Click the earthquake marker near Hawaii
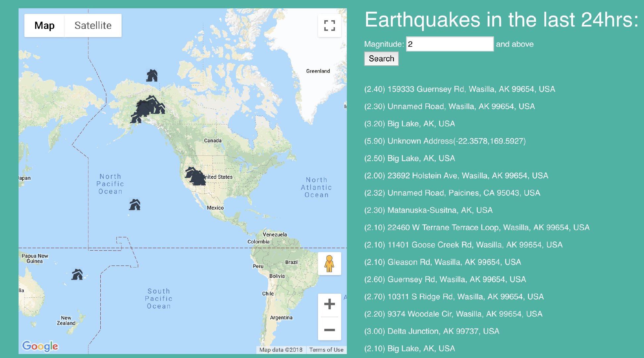 pos(134,205)
